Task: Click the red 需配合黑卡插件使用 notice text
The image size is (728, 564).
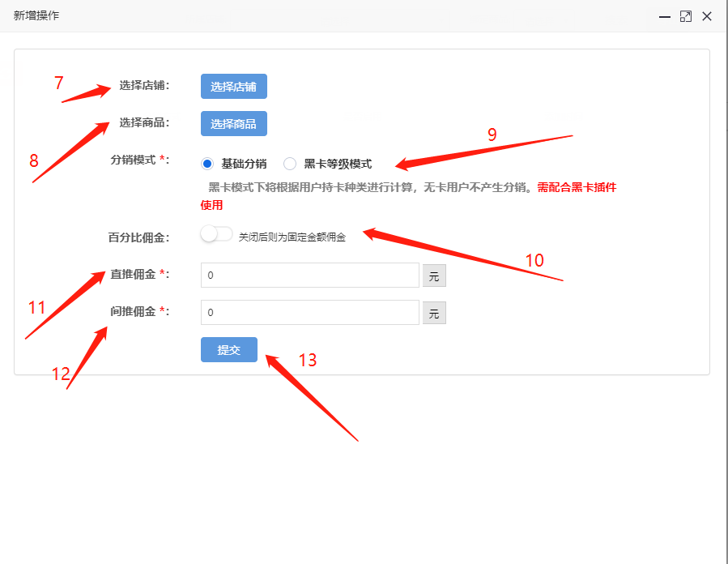Action: click(x=577, y=187)
